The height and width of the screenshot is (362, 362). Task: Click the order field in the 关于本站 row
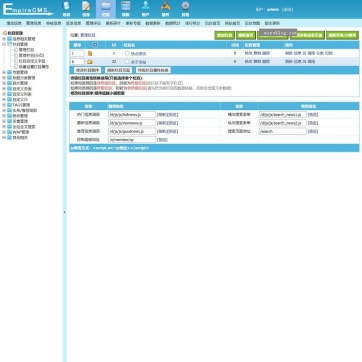point(77,62)
